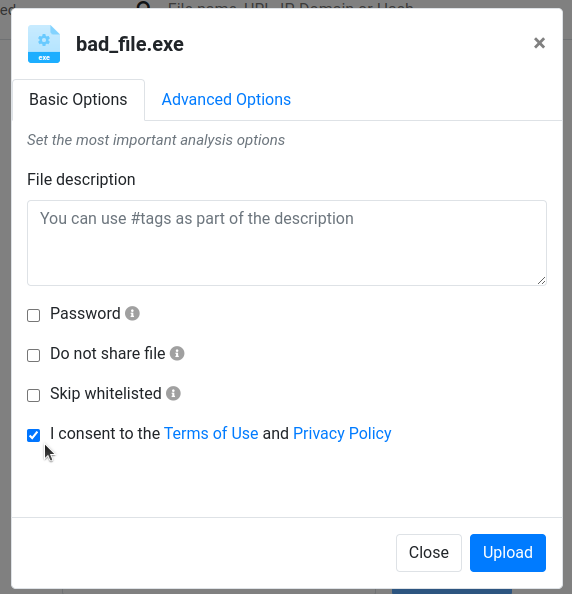Click the Password label text
Screen dimensions: 572x594
pyautogui.click(x=85, y=314)
